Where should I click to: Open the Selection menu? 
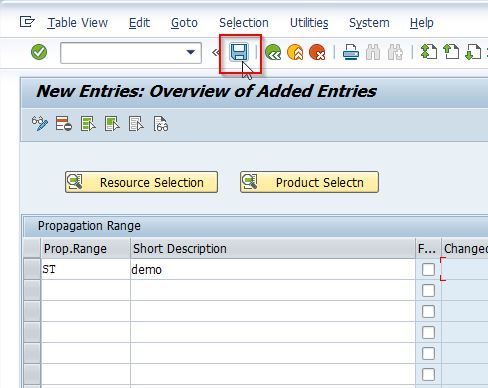[244, 23]
